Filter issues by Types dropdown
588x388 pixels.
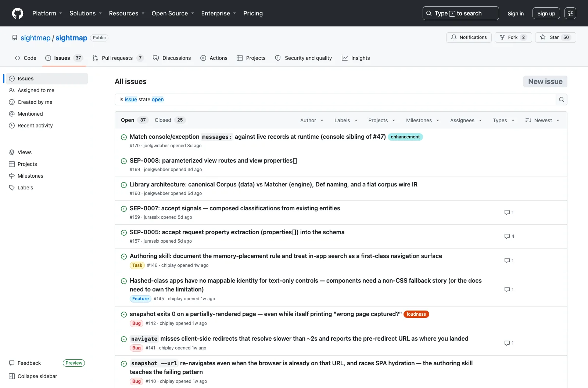tap(503, 120)
